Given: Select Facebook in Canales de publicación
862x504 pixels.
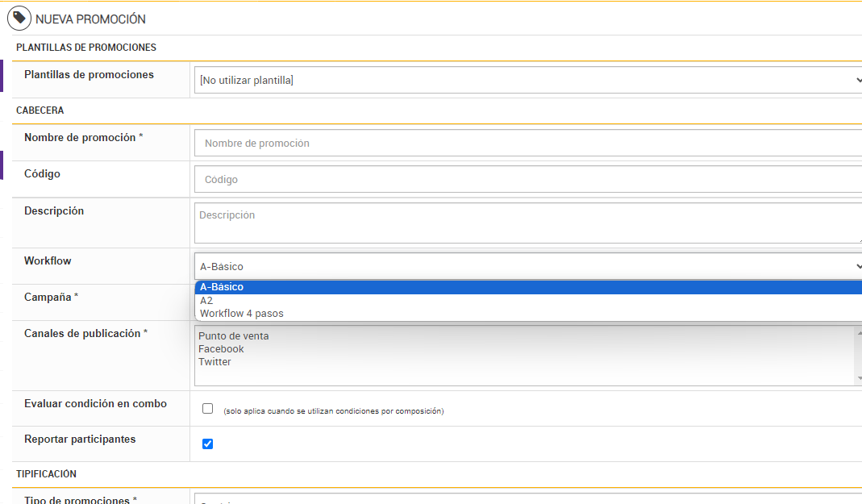Looking at the screenshot, I should coord(221,349).
